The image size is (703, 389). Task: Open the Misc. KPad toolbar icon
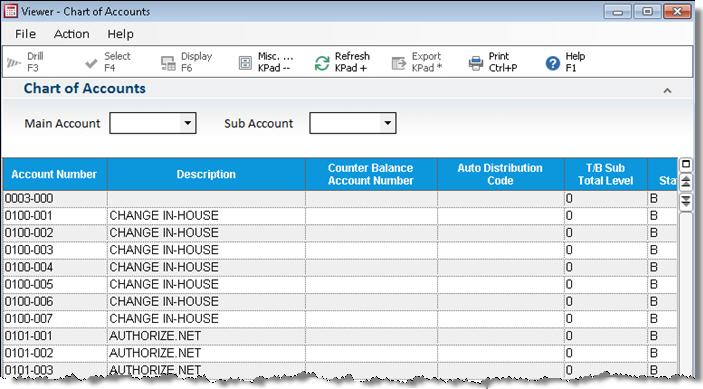(x=245, y=63)
